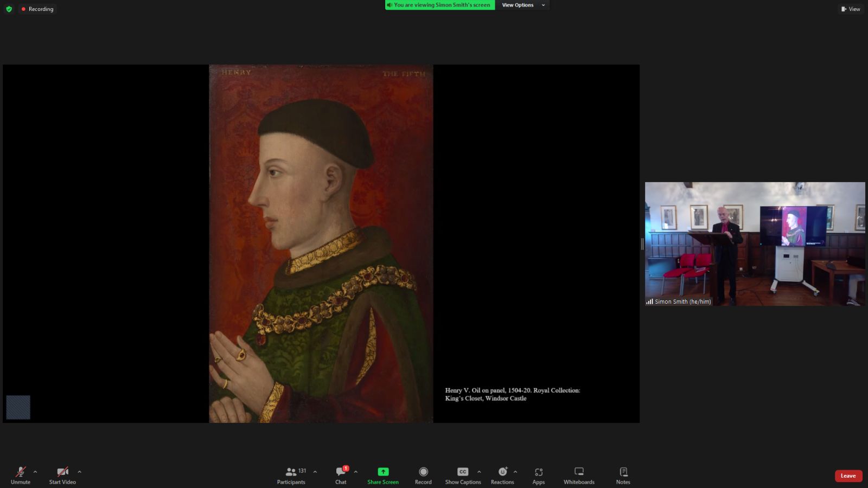Image resolution: width=868 pixels, height=488 pixels.
Task: Open the Notes panel
Action: point(623,475)
